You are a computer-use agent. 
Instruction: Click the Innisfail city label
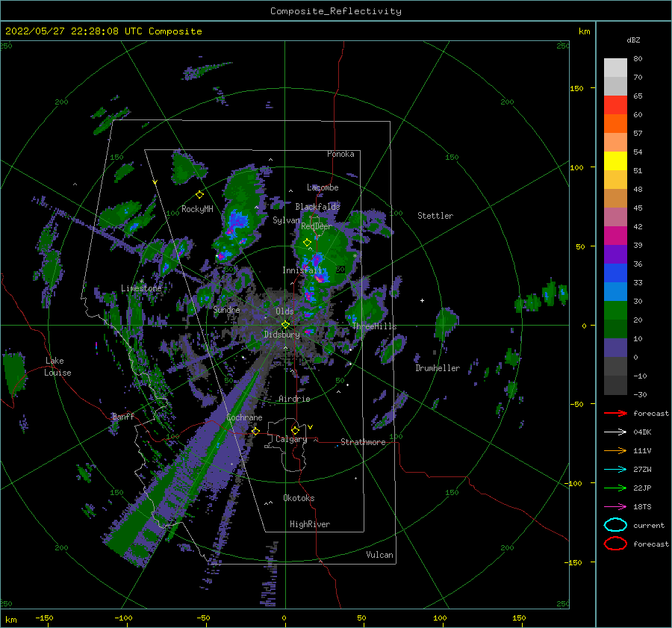tap(302, 270)
